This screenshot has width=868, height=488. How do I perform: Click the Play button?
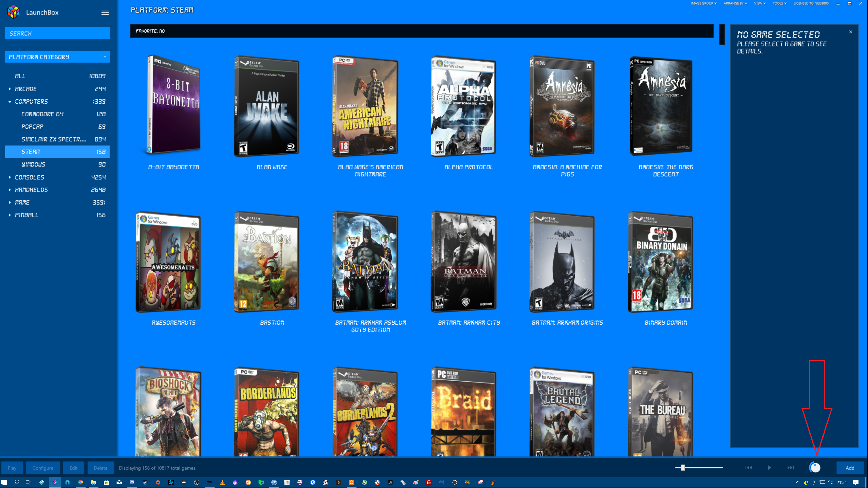tap(12, 468)
